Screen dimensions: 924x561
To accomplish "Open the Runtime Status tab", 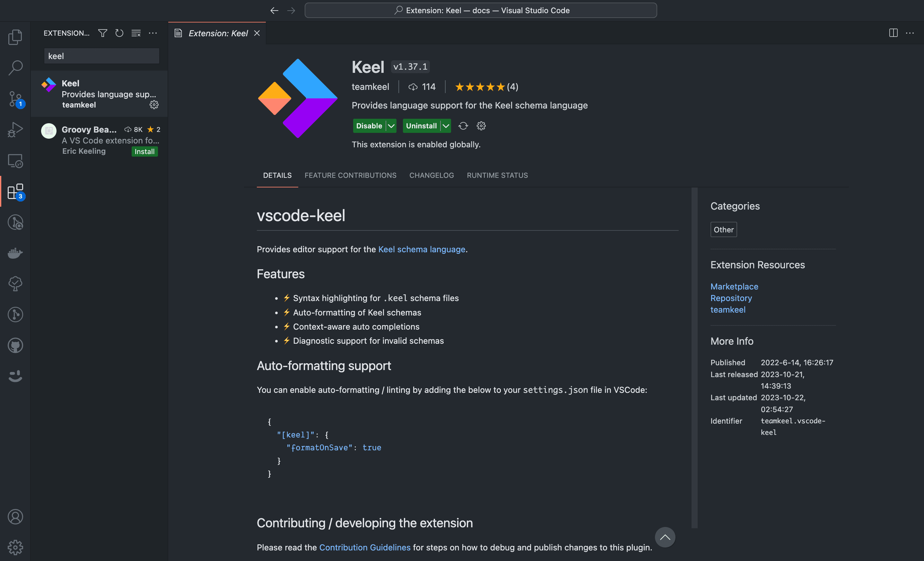I will click(x=497, y=175).
